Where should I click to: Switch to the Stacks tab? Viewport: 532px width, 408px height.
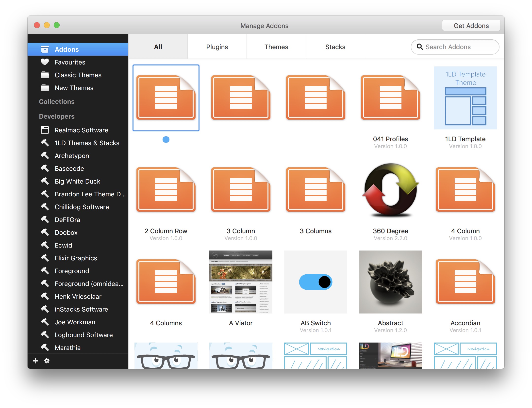pyautogui.click(x=335, y=47)
